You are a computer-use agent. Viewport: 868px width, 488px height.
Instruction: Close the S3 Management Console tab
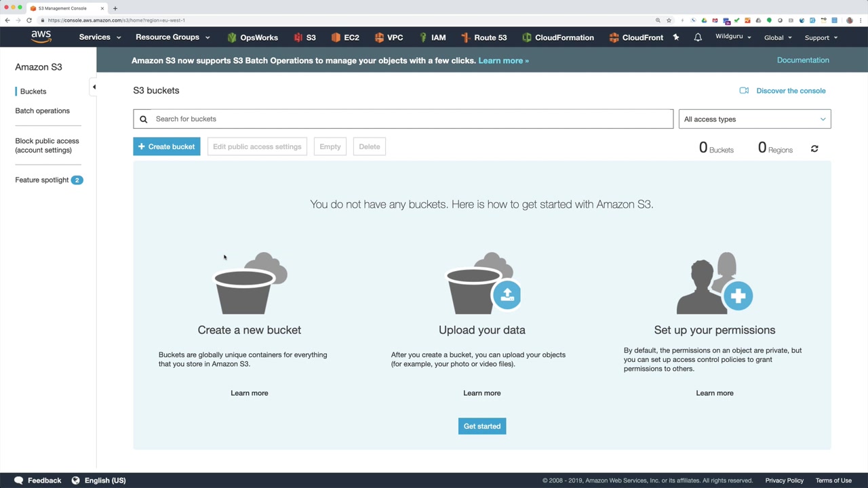point(102,8)
